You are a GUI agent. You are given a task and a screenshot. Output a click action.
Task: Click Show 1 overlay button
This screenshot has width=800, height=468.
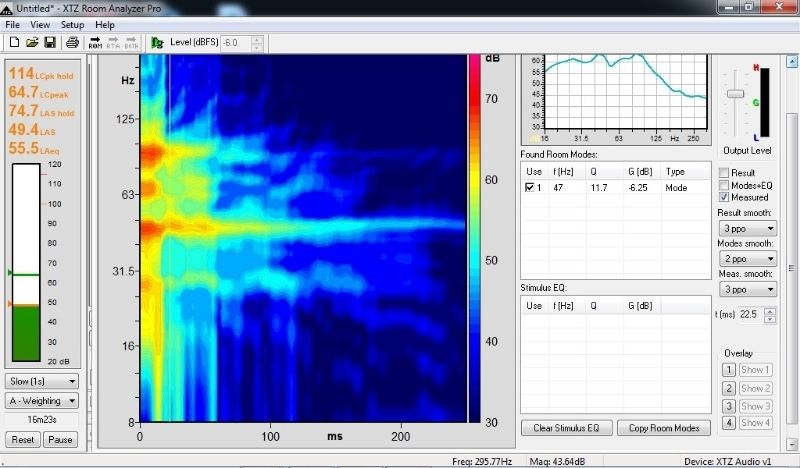(x=755, y=370)
